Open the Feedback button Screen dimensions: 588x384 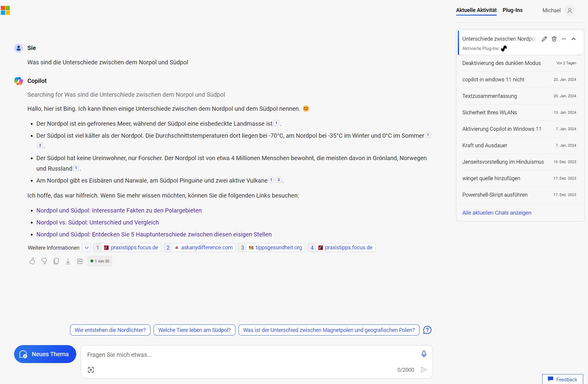pos(563,379)
